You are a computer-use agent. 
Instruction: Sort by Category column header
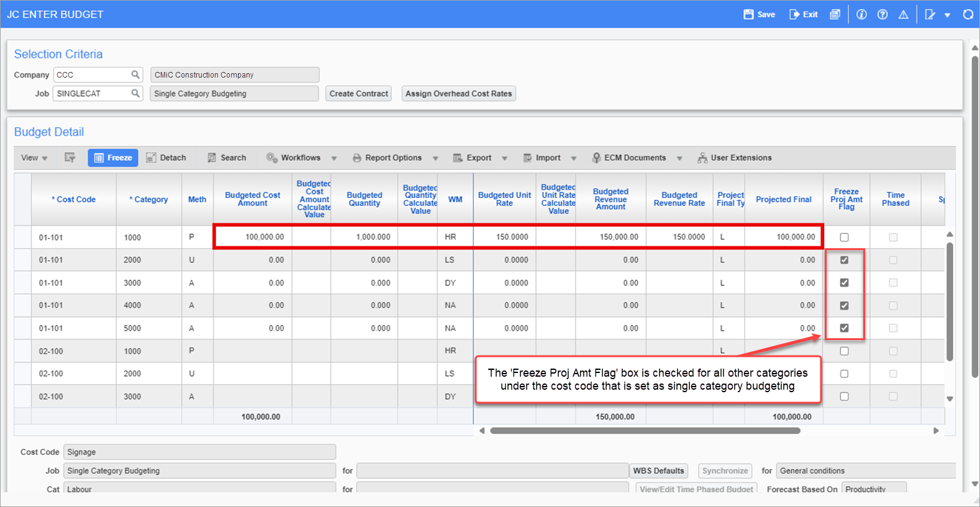[x=149, y=199]
